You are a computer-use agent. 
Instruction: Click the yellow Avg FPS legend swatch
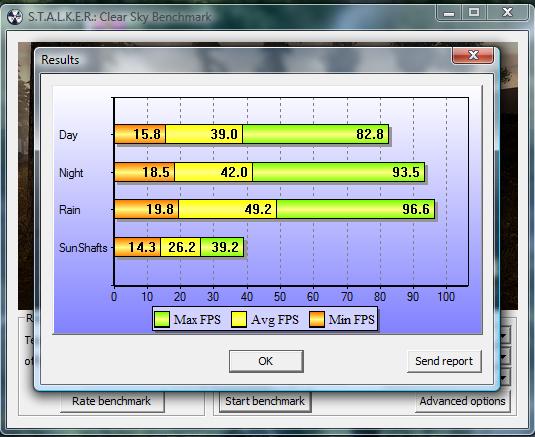click(x=238, y=319)
